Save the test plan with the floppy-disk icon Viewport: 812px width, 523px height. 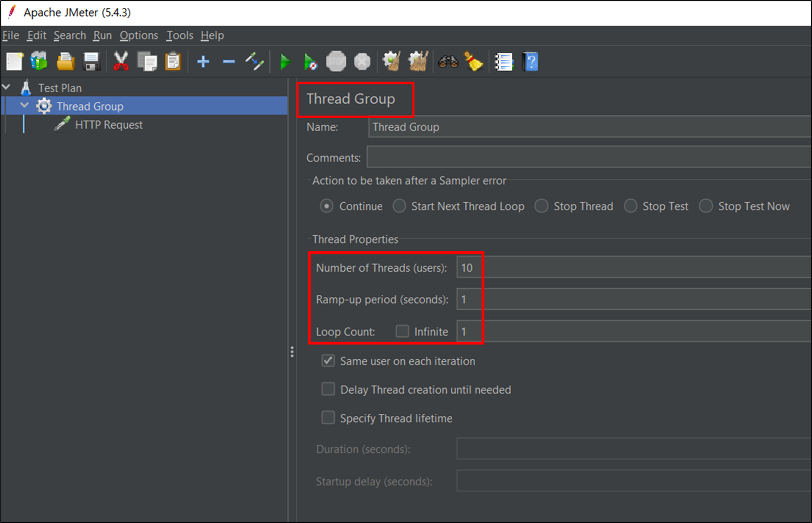[91, 62]
